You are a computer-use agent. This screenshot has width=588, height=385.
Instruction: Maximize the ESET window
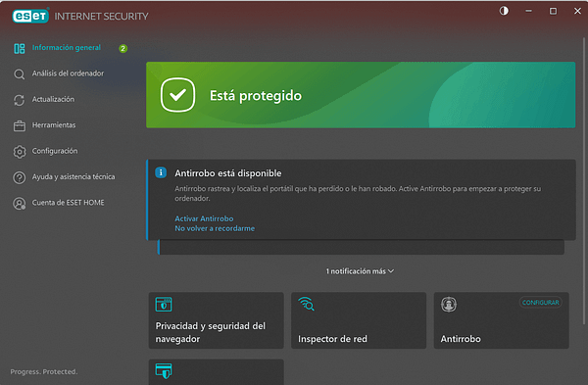tap(553, 11)
